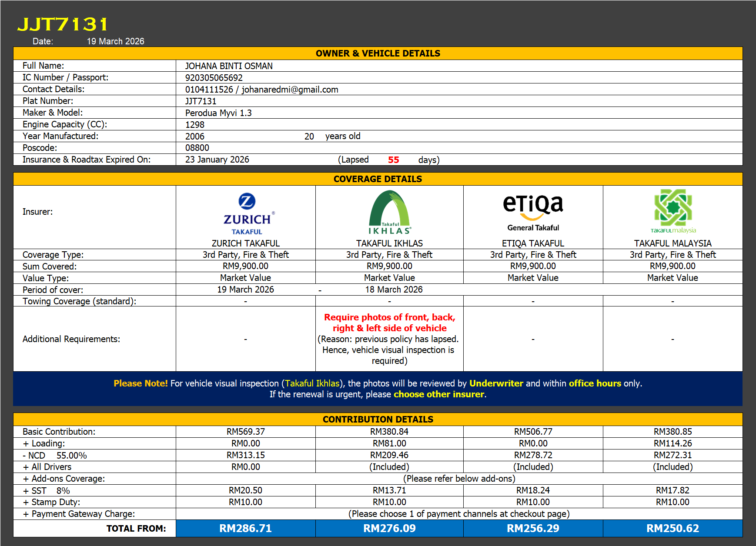Click the Please Note navy notice banner
756x546 pixels.
pos(378,389)
